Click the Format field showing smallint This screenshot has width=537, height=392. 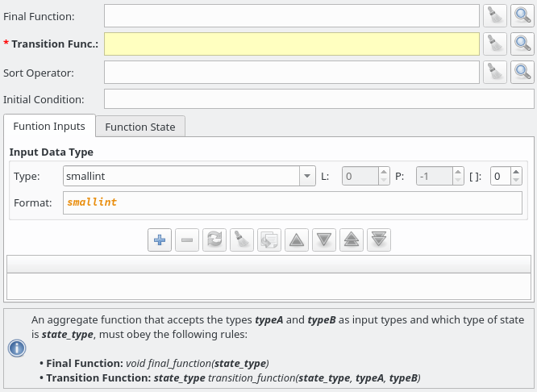[x=293, y=202]
